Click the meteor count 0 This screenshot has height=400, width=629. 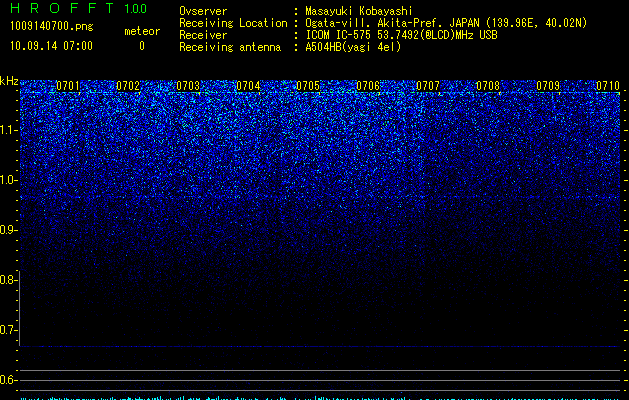142,46
